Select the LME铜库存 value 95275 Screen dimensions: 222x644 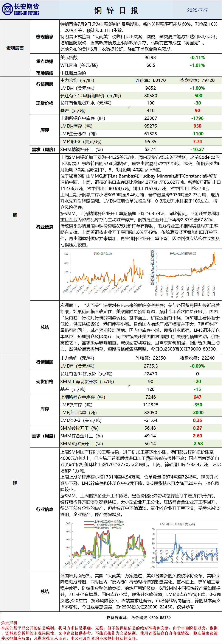(x=151, y=126)
